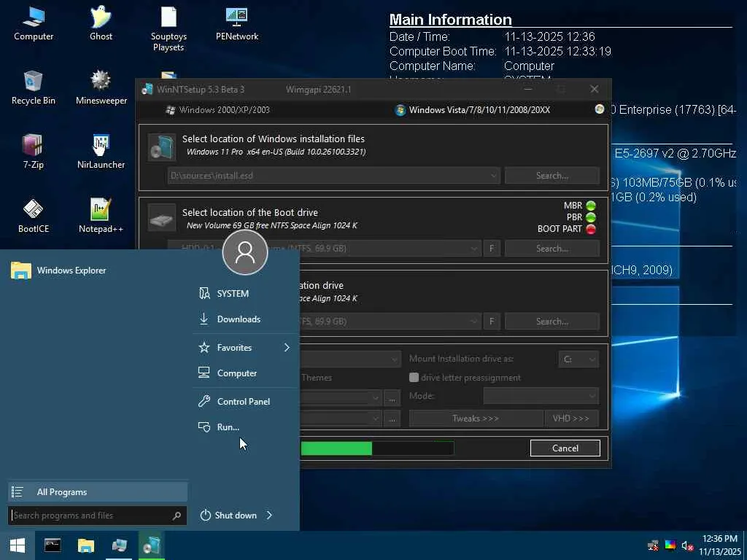Viewport: 747px width, 560px height.
Task: Switch to the Windows Vista/7/8/10/11 tab
Action: tap(473, 110)
